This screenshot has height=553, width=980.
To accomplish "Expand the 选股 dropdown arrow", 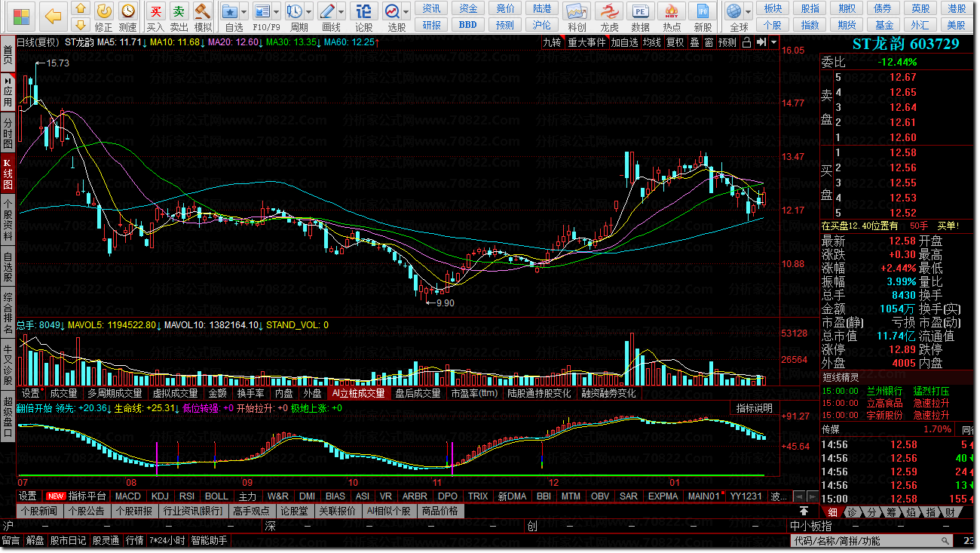I will (407, 12).
